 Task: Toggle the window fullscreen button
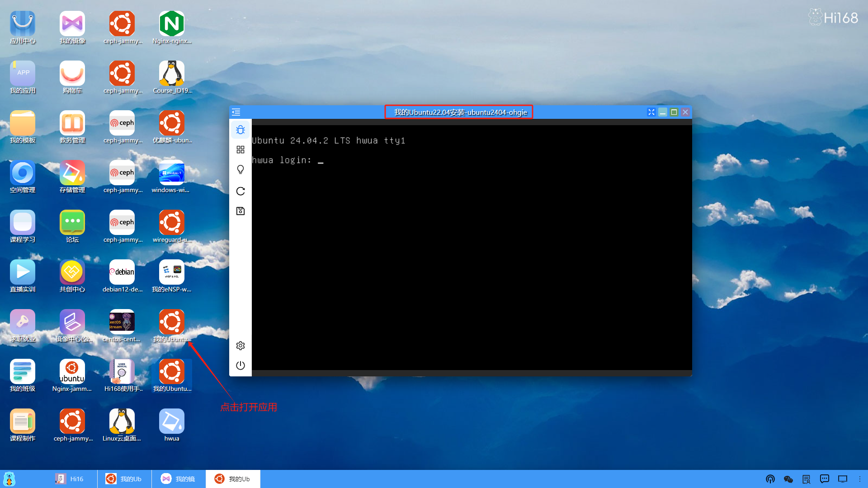tap(651, 112)
